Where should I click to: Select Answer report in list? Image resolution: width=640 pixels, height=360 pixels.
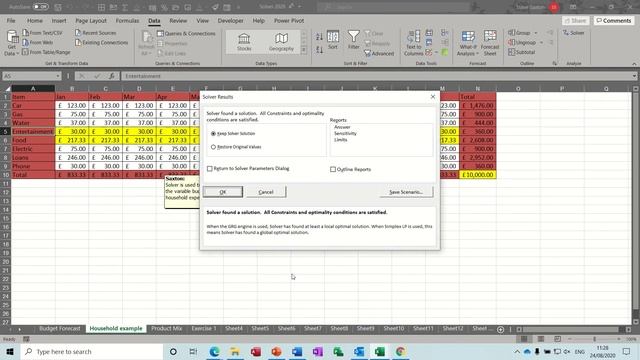click(342, 127)
